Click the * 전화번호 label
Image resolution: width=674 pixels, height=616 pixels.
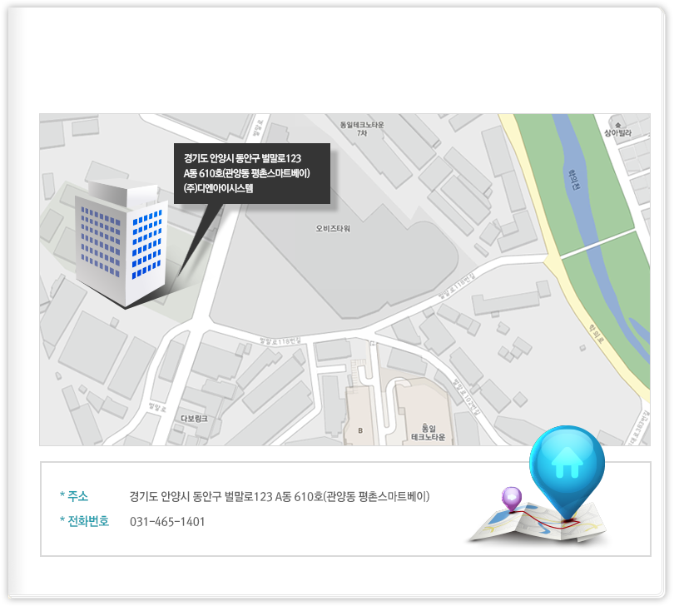tap(84, 522)
